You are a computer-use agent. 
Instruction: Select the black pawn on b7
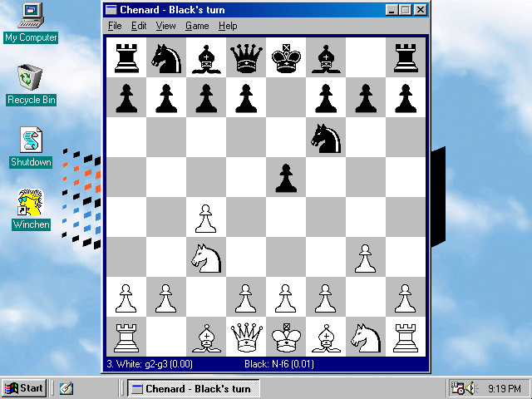click(166, 98)
